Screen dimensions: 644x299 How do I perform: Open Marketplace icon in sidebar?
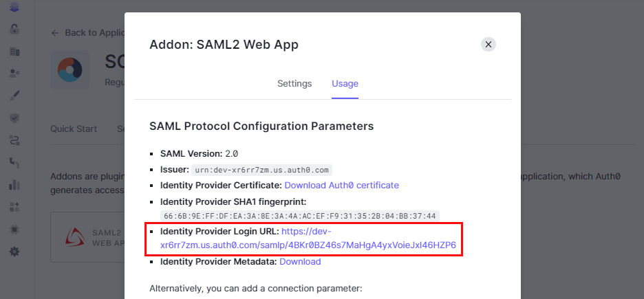click(x=14, y=206)
